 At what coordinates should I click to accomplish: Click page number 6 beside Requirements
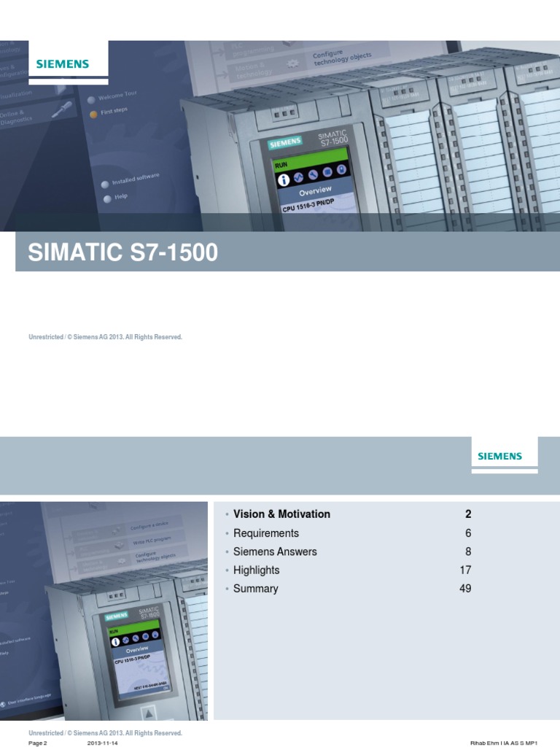[x=468, y=533]
